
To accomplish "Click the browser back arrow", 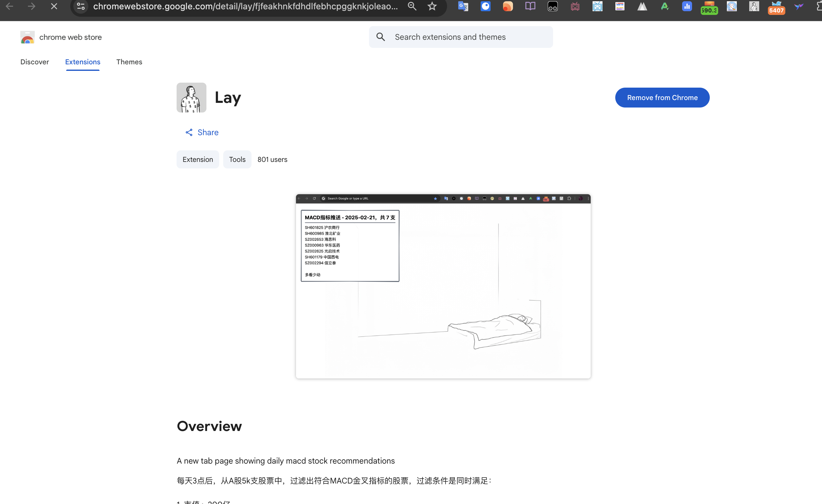I will click(9, 6).
